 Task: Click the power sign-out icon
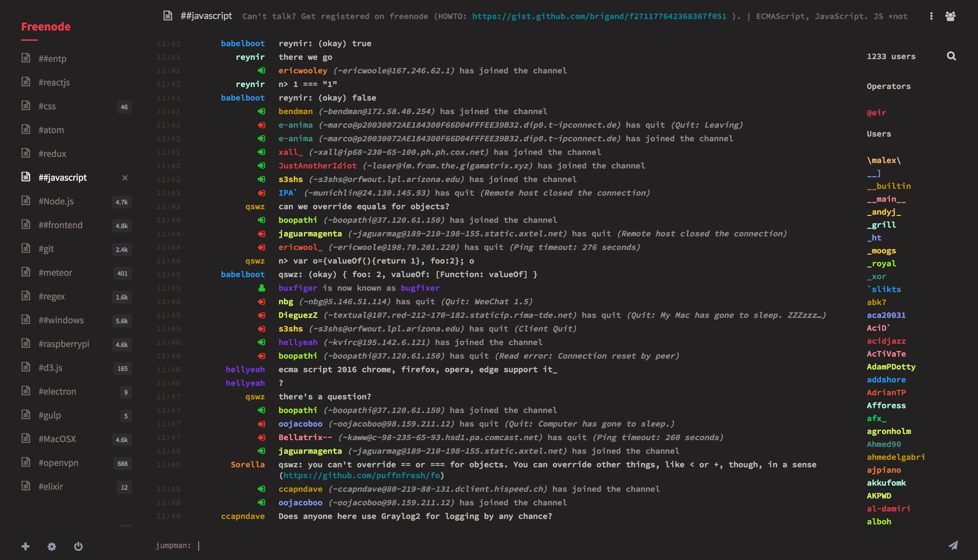tap(78, 546)
